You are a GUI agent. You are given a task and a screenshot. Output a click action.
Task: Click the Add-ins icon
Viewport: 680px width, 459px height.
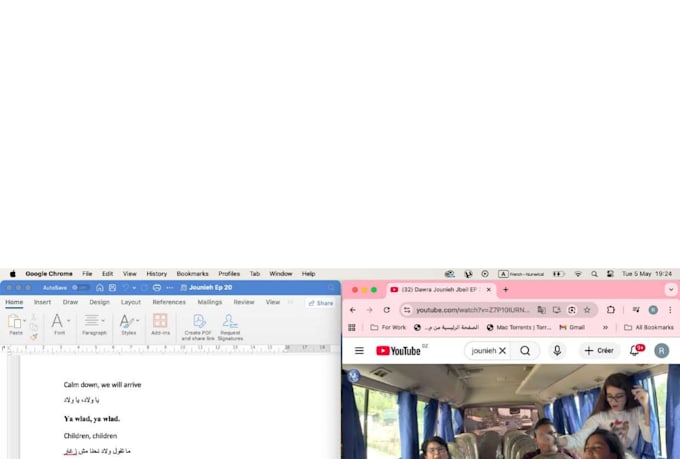point(160,325)
